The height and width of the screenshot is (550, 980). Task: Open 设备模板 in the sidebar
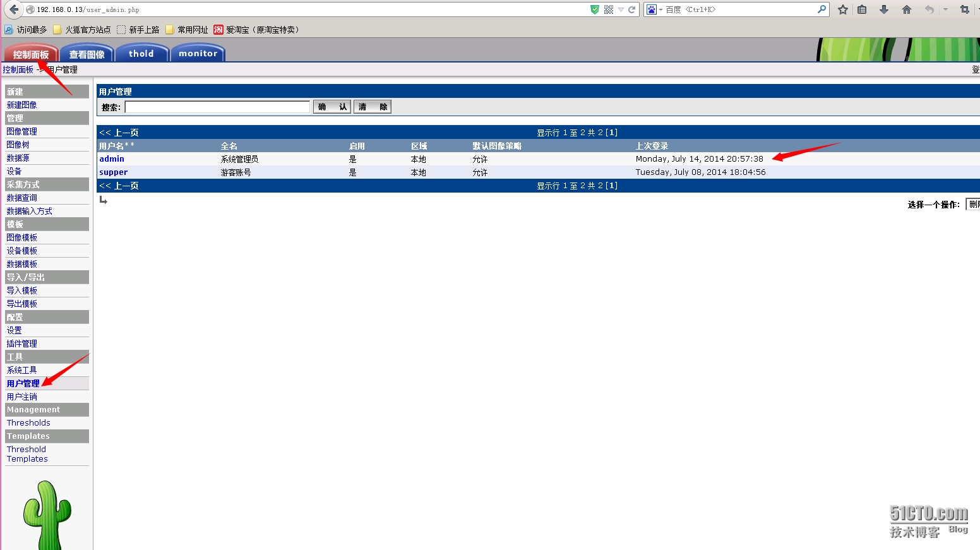tap(21, 251)
